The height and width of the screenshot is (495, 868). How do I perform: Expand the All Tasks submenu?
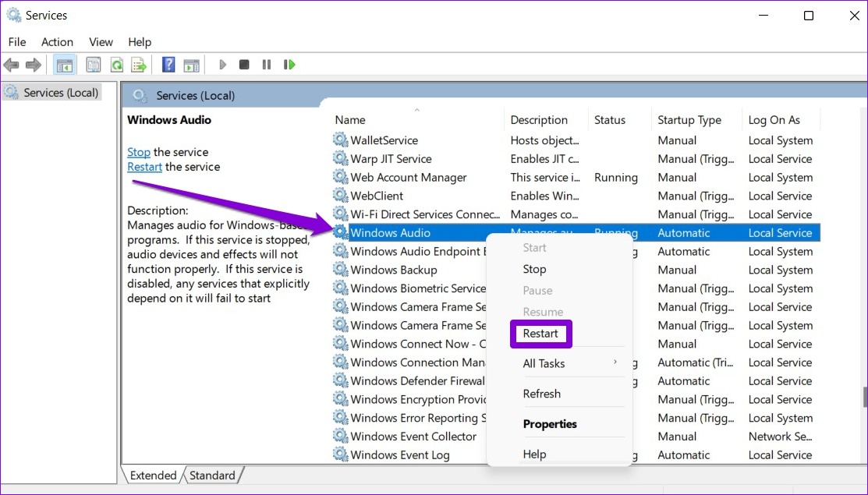tap(544, 363)
